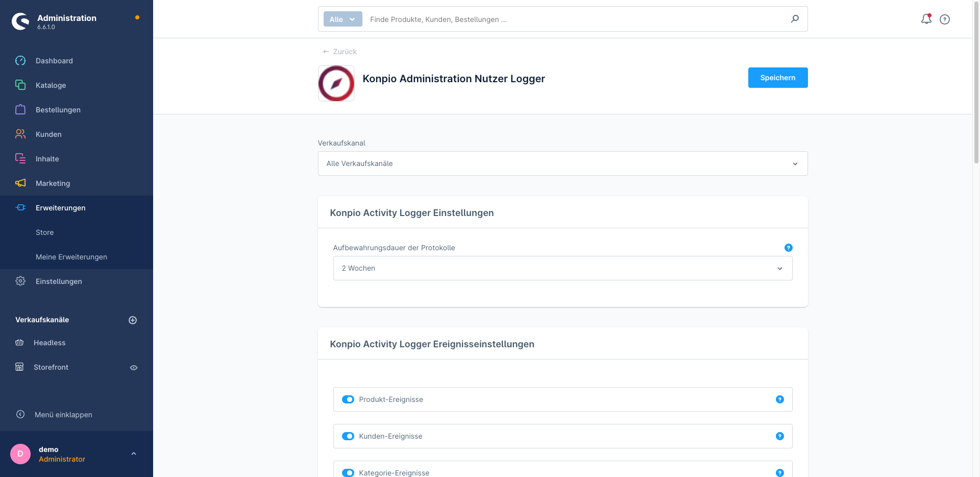Show help for Produkt-Ereignisse
The image size is (980, 477).
tap(780, 399)
